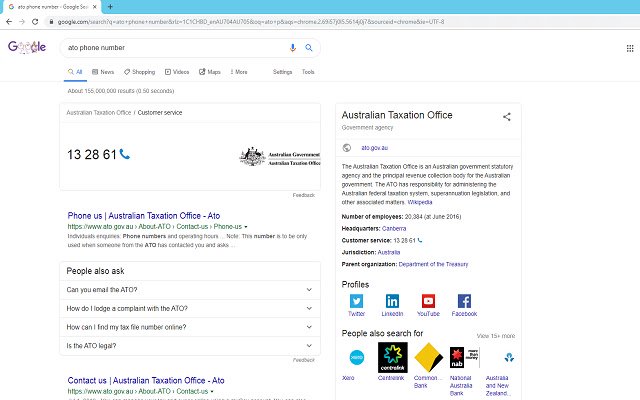Open the Wikipedia link in description
The width and height of the screenshot is (640, 400).
[x=420, y=202]
